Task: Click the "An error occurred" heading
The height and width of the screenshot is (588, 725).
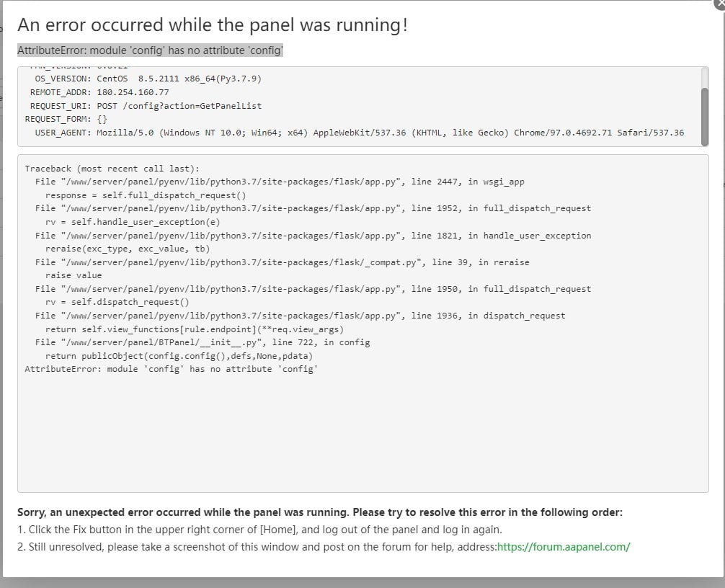Action: point(212,25)
